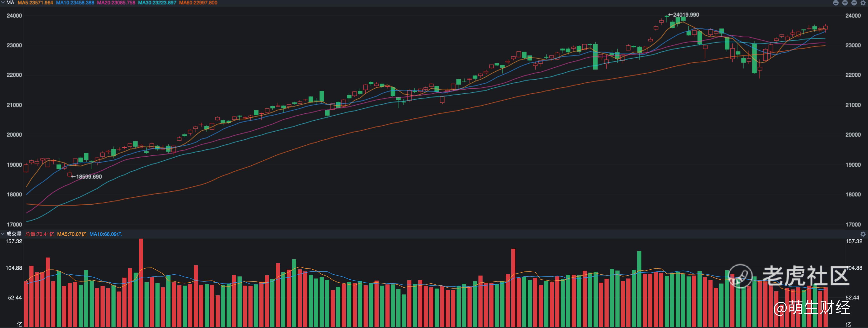868x328 pixels.
Task: Open the MA indicator label dropdown
Action: (10, 3)
